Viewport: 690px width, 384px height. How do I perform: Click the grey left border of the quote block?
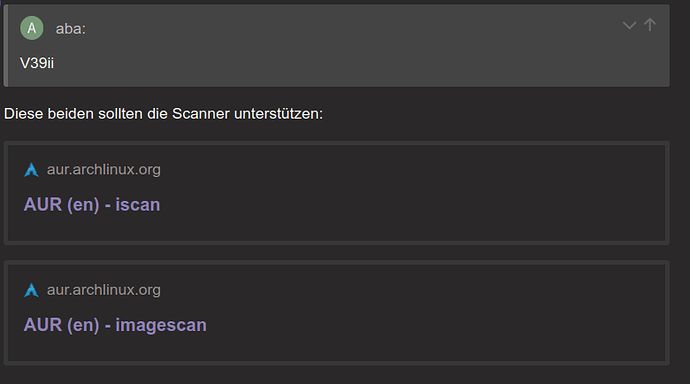(6, 45)
